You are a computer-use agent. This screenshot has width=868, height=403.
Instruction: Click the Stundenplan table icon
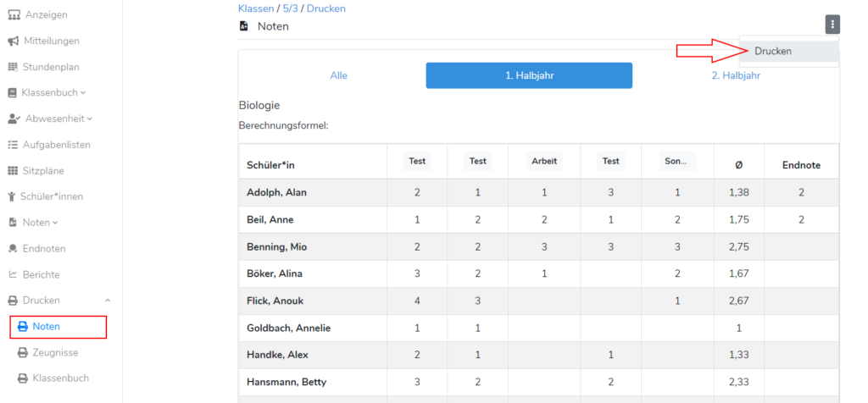(x=14, y=67)
